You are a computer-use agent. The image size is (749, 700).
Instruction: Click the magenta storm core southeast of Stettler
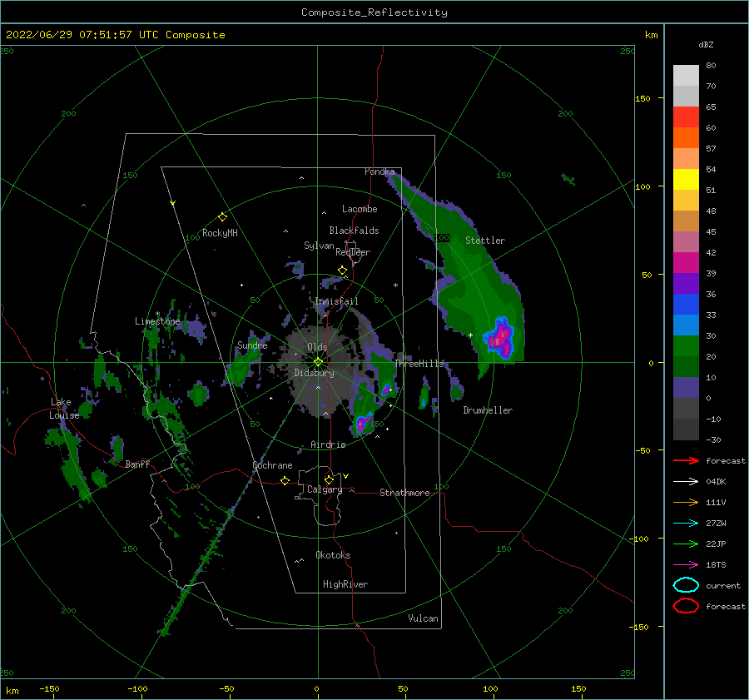coord(500,338)
